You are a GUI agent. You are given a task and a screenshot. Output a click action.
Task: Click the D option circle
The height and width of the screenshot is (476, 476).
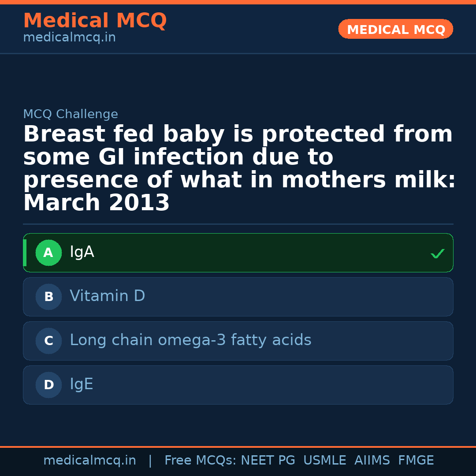(48, 385)
